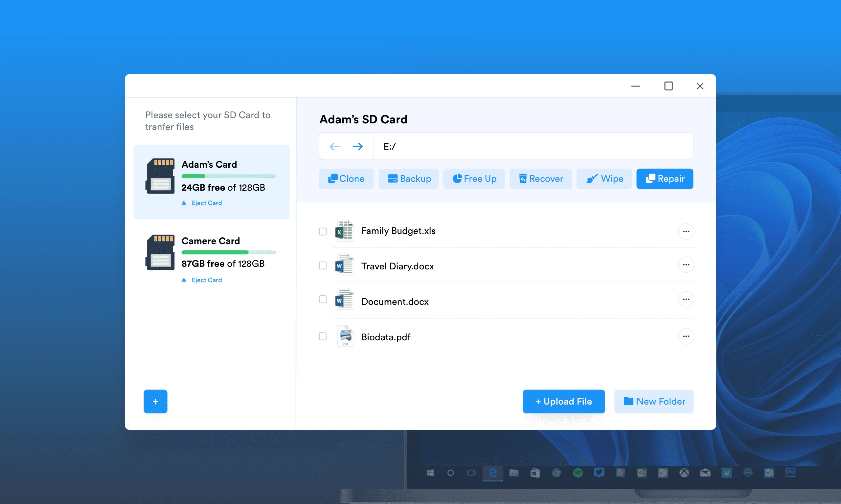Screen dimensions: 841x504
Task: Open options menu for Family Budget.xls
Action: (x=686, y=231)
